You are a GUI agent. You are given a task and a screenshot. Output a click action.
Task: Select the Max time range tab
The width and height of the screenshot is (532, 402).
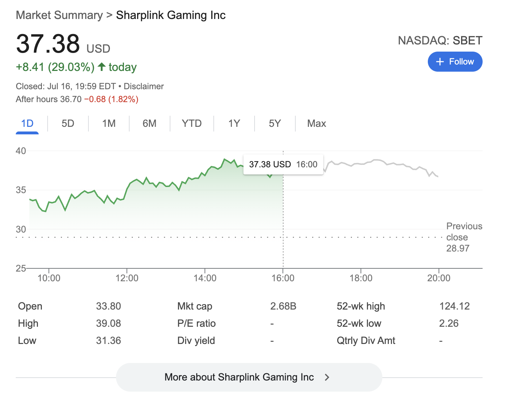point(316,124)
